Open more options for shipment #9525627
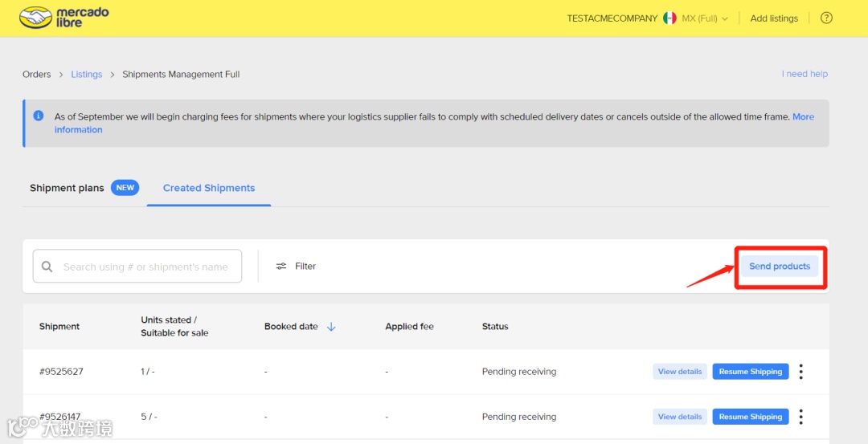This screenshot has width=868, height=444. (800, 372)
